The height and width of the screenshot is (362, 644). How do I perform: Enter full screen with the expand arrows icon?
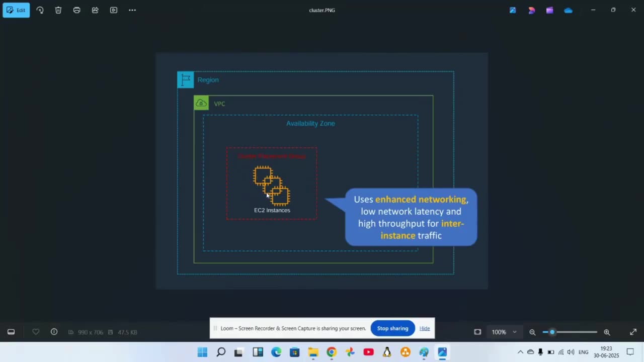[x=633, y=332]
